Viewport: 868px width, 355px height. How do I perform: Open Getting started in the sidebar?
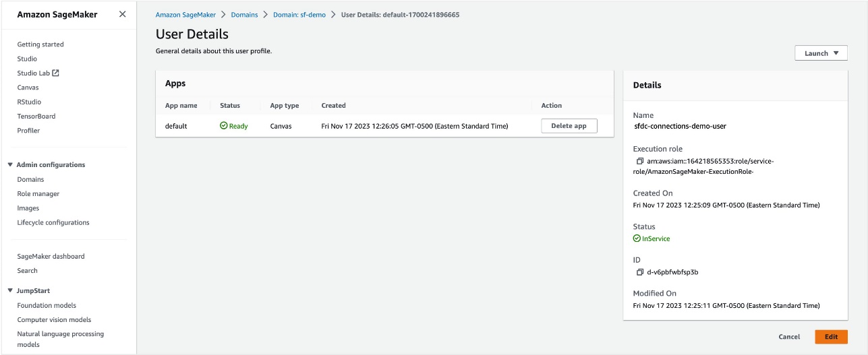point(40,44)
